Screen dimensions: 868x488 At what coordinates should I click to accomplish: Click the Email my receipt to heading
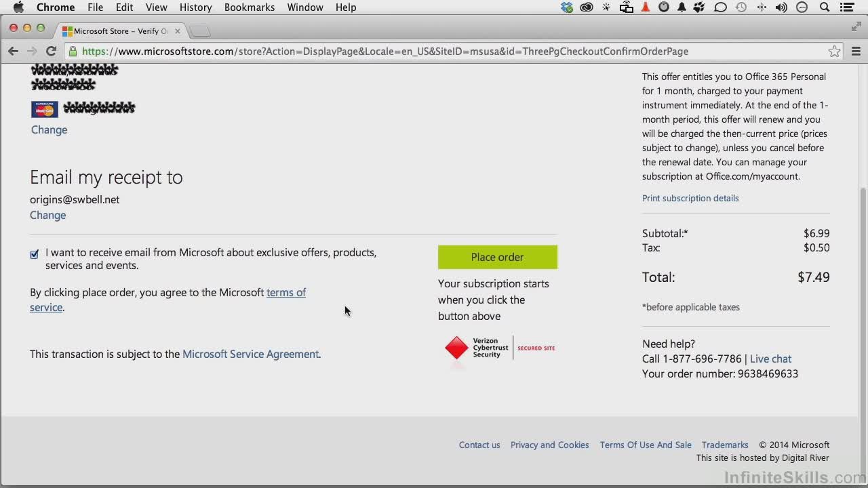tap(106, 177)
